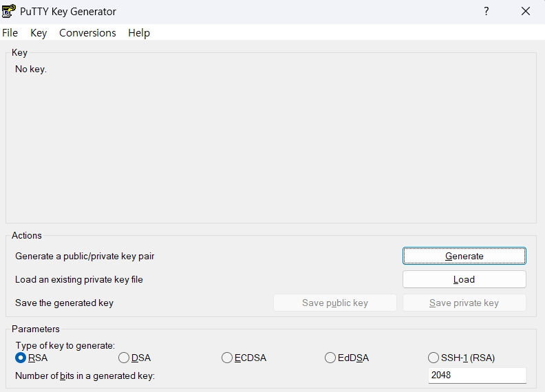Click the "Number of bits in a generated key:" label

[x=85, y=375]
